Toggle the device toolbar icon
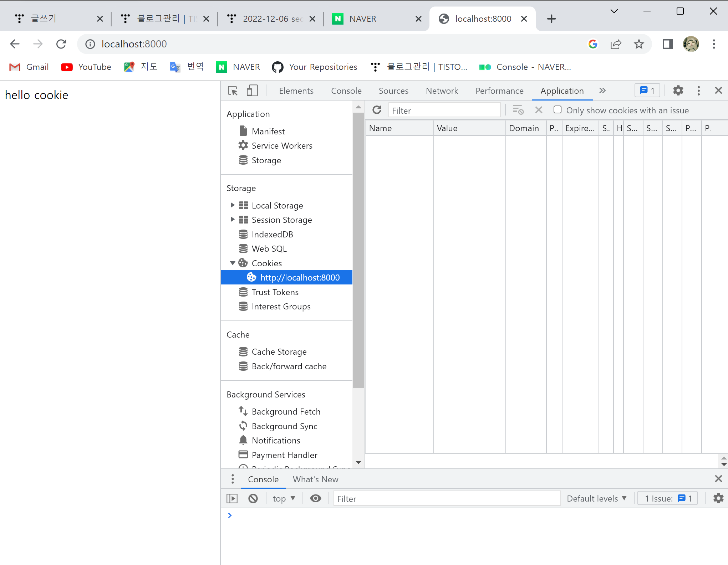This screenshot has height=565, width=728. point(252,91)
